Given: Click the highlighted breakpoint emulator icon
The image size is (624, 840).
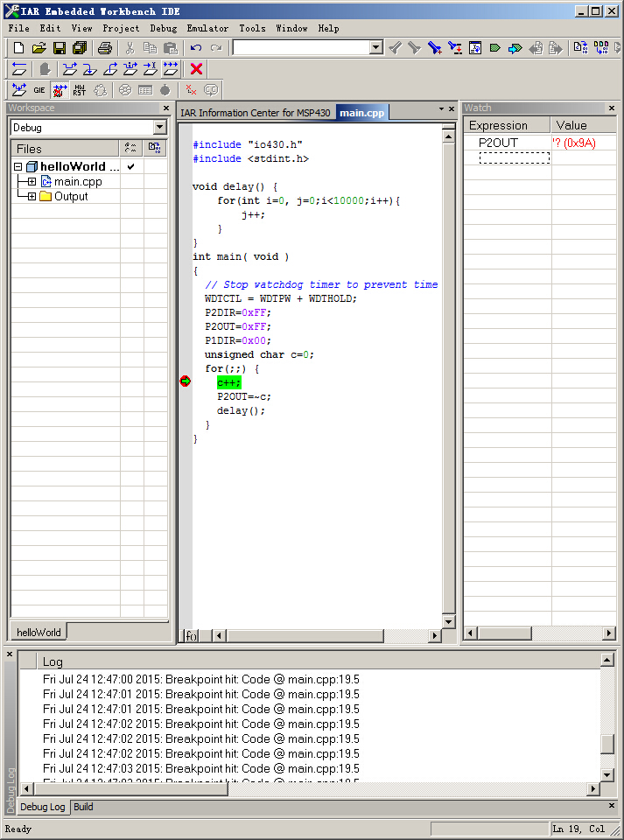Looking at the screenshot, I should (x=60, y=90).
